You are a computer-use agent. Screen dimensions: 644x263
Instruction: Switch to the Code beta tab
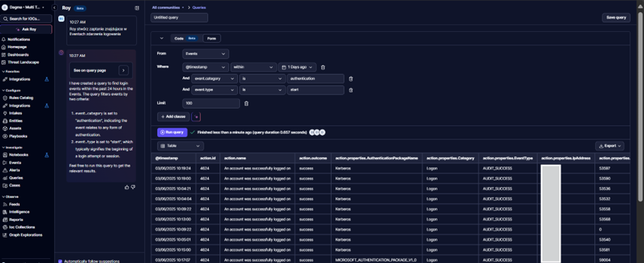pyautogui.click(x=185, y=38)
